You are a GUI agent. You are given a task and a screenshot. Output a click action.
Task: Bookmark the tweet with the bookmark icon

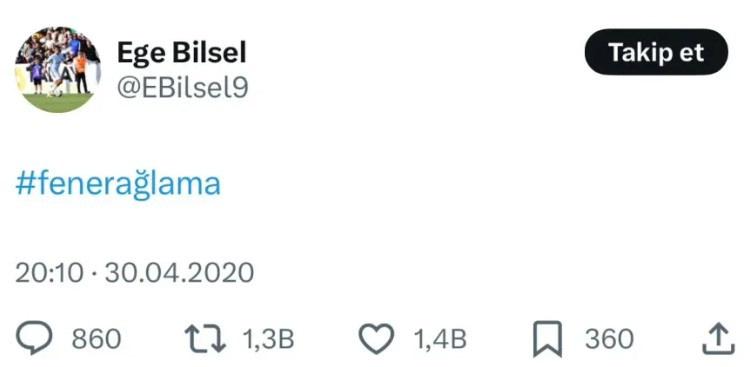coord(547,339)
